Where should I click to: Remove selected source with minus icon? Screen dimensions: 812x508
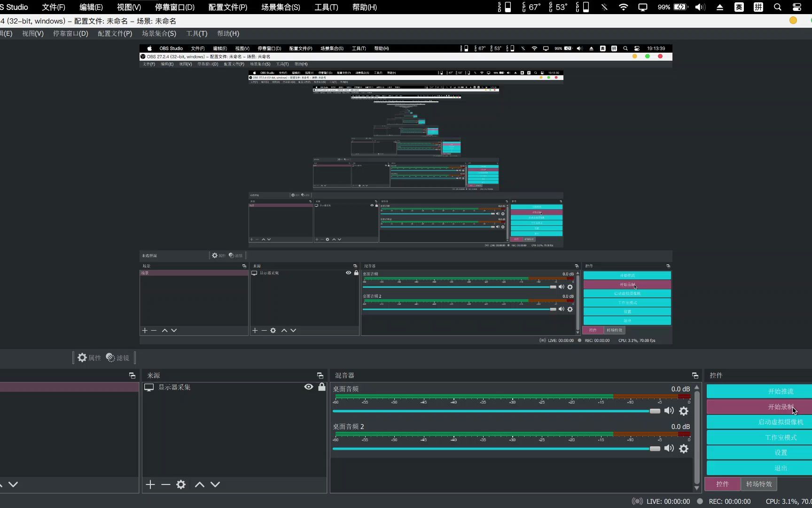[x=165, y=484]
